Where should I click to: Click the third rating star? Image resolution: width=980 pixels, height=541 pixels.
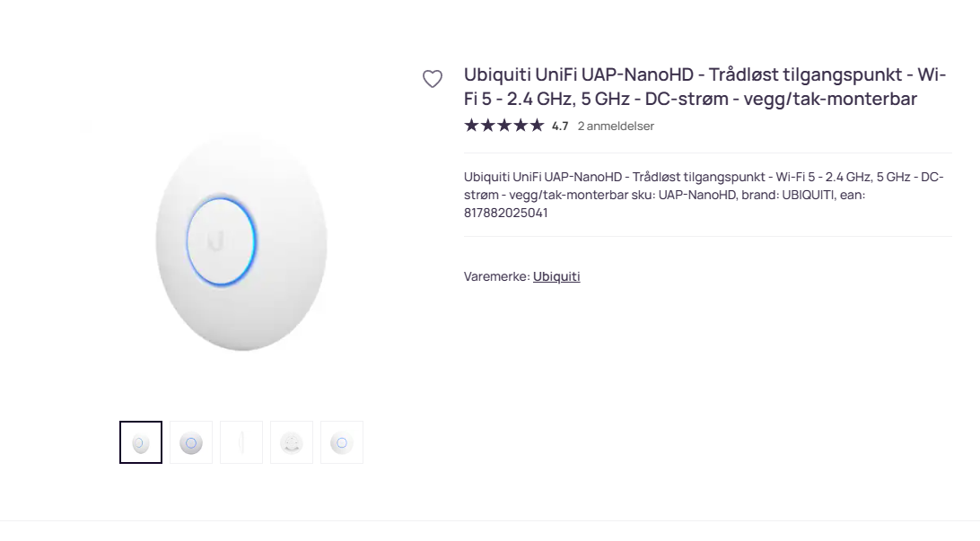[x=504, y=126]
